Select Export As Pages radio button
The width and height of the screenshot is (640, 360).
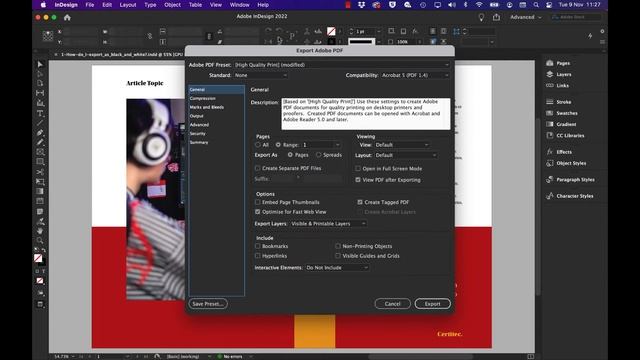pos(290,155)
